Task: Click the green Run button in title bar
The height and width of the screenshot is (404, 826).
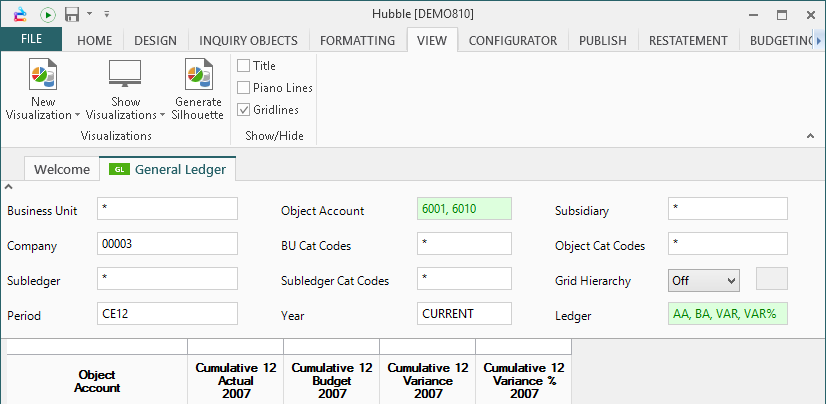Action: pyautogui.click(x=47, y=14)
